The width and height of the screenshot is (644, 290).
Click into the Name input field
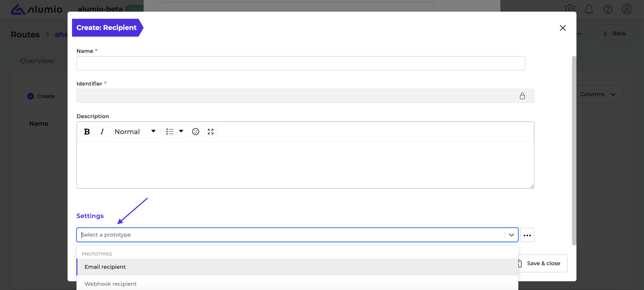pyautogui.click(x=301, y=63)
